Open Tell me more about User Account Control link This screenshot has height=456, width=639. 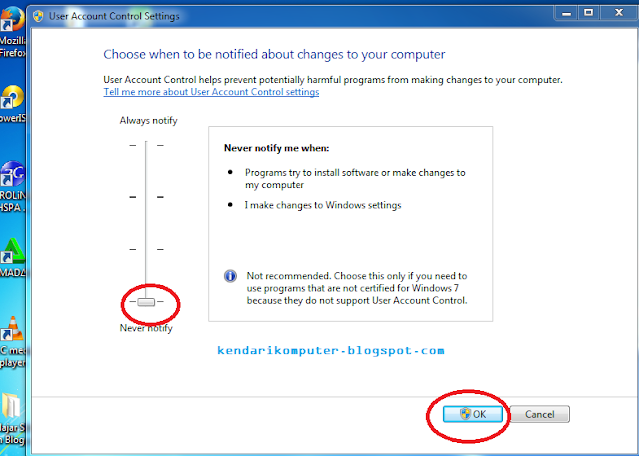click(211, 92)
